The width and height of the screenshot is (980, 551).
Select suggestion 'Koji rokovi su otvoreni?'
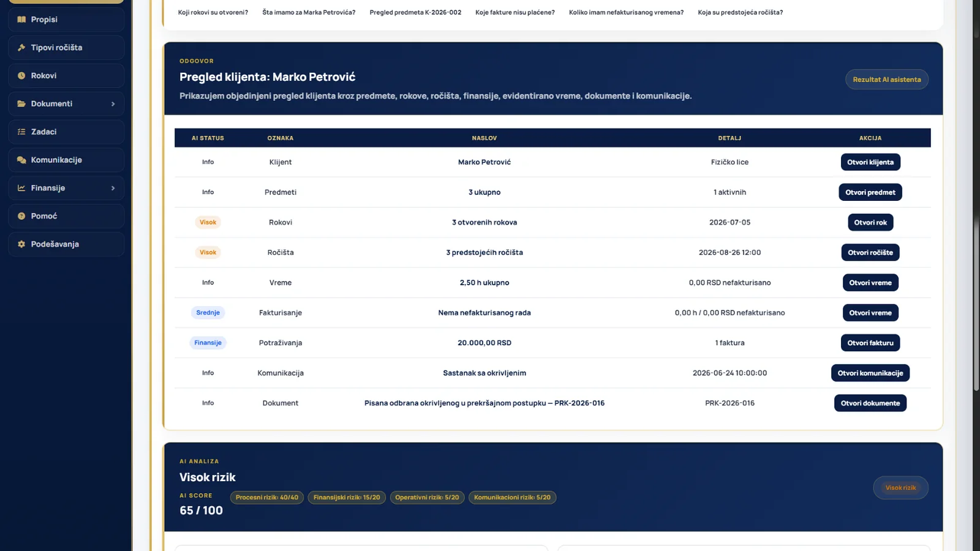point(213,12)
